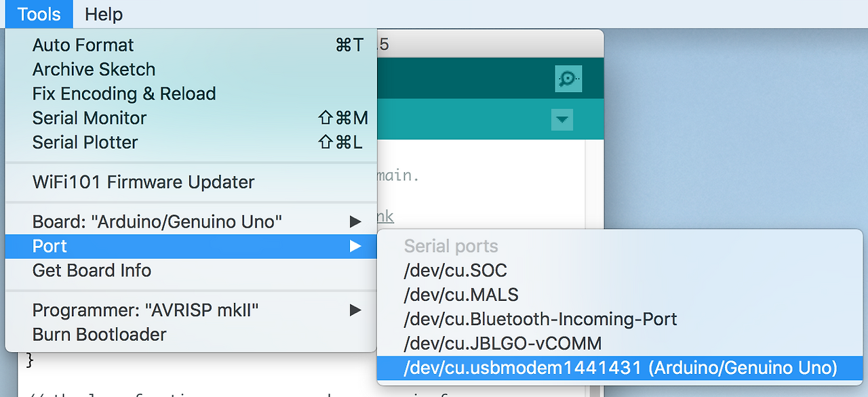Viewport: 868px width, 397px height.
Task: Click Get Board Info
Action: [x=91, y=270]
